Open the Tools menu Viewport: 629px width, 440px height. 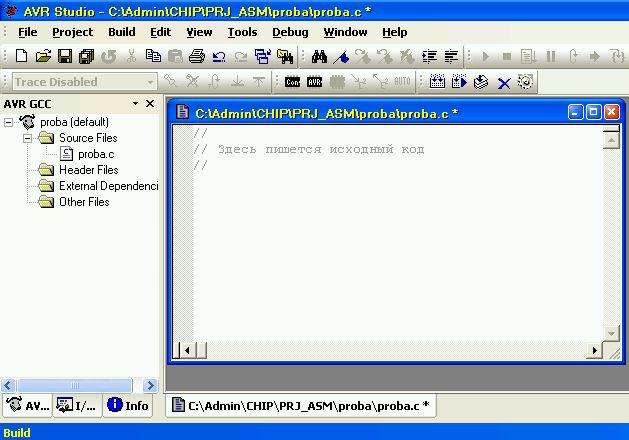(x=242, y=32)
